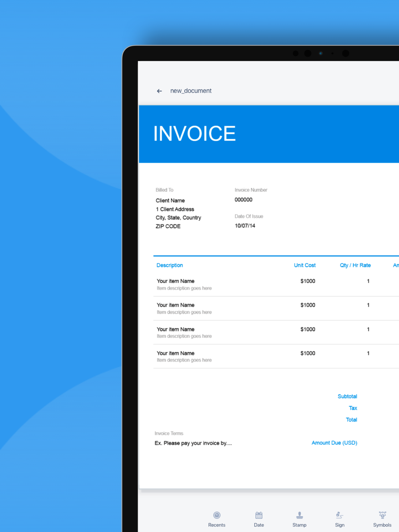The height and width of the screenshot is (532, 399).
Task: Click the Amount Due (USD) label
Action: (334, 443)
